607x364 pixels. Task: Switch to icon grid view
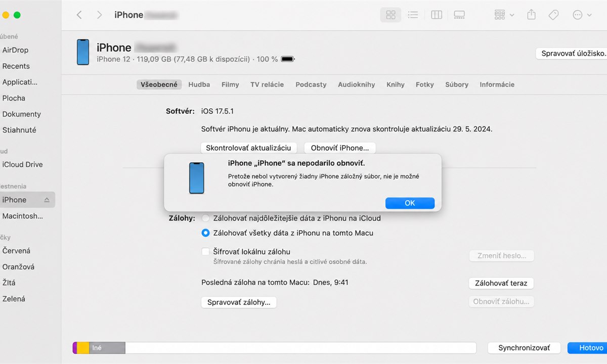coord(391,15)
